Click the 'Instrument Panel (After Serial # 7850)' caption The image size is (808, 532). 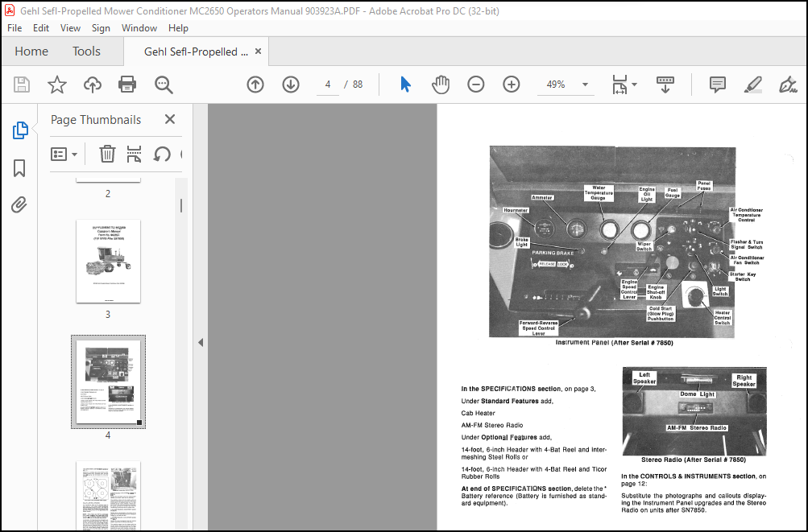point(614,343)
